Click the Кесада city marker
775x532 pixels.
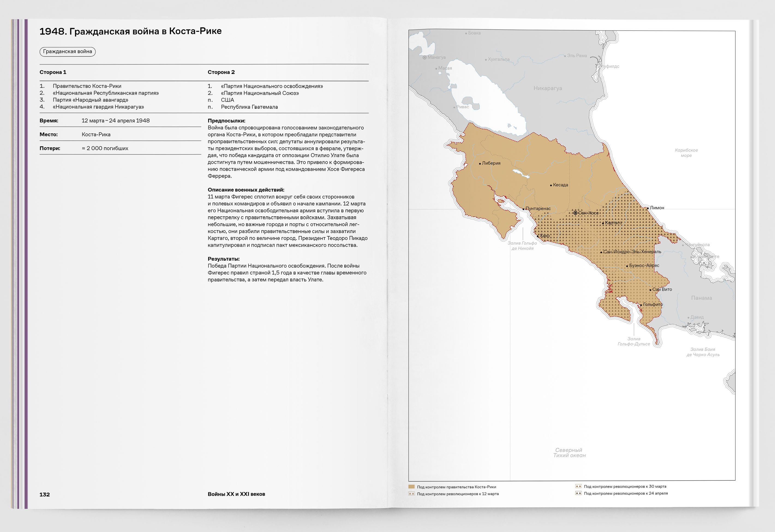(x=551, y=186)
